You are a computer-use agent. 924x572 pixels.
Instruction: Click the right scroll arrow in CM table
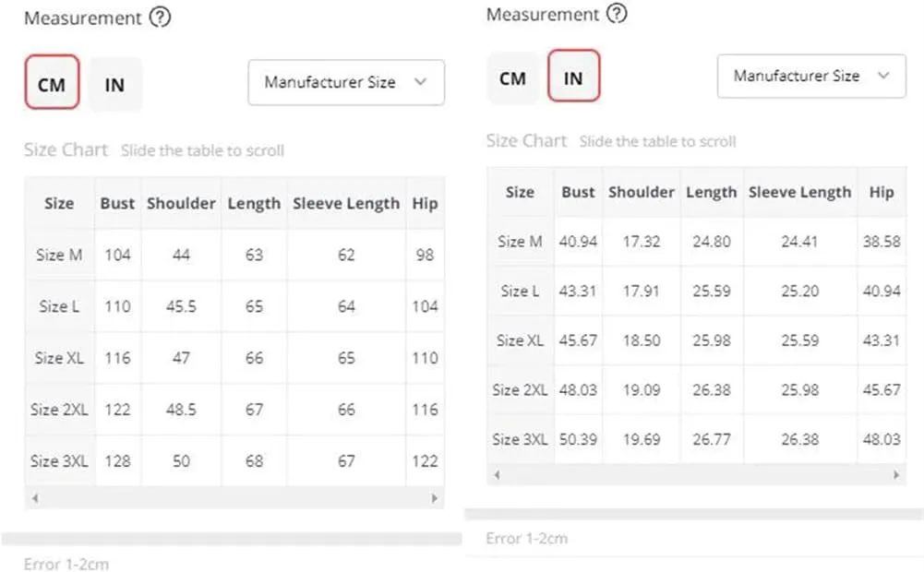click(434, 498)
